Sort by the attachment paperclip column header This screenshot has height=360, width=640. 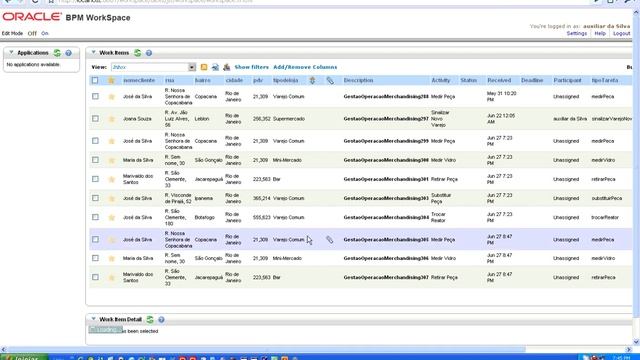pyautogui.click(x=330, y=80)
